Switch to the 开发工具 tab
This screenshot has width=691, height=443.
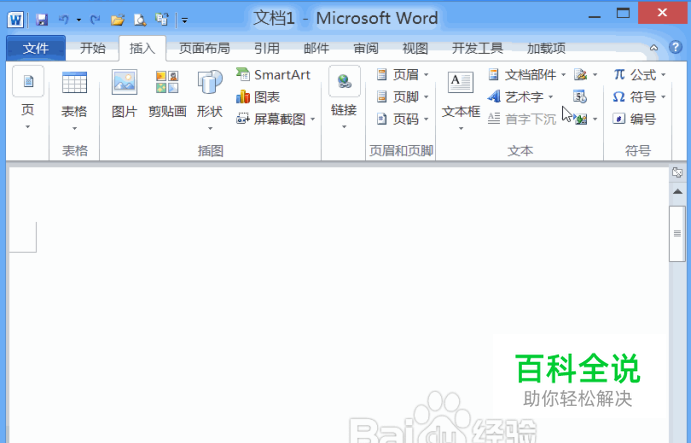(477, 48)
